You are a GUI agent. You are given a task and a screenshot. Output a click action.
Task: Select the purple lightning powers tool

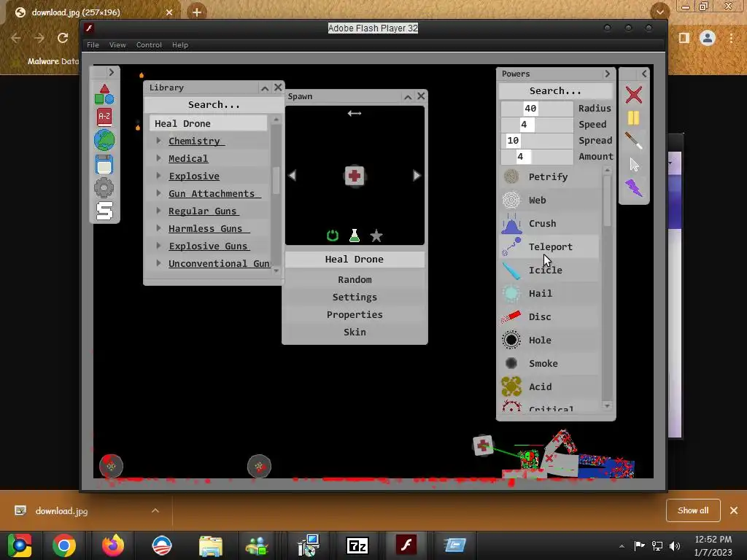click(x=634, y=187)
